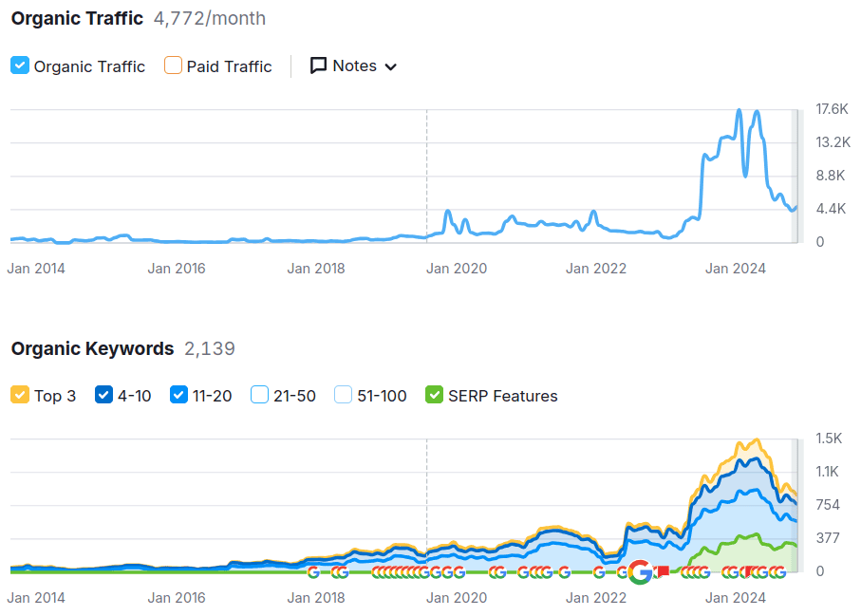Click the large Google update marker on timeline

(x=641, y=571)
